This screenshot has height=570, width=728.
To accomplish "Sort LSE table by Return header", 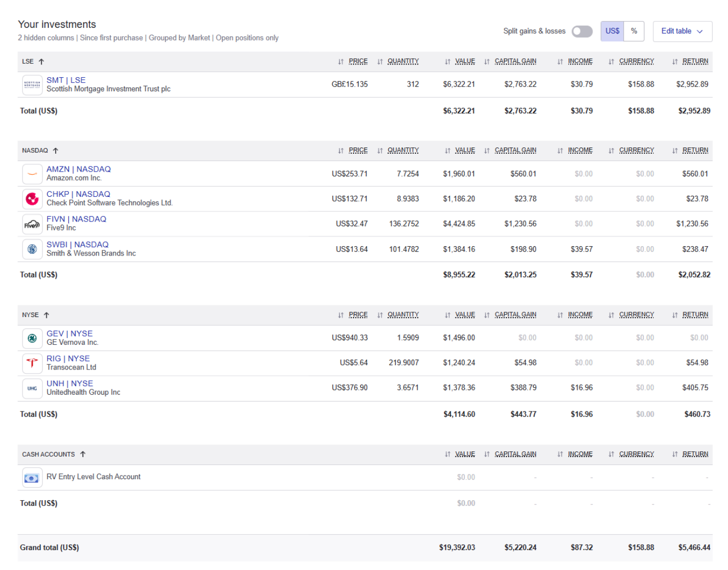I will click(x=690, y=61).
